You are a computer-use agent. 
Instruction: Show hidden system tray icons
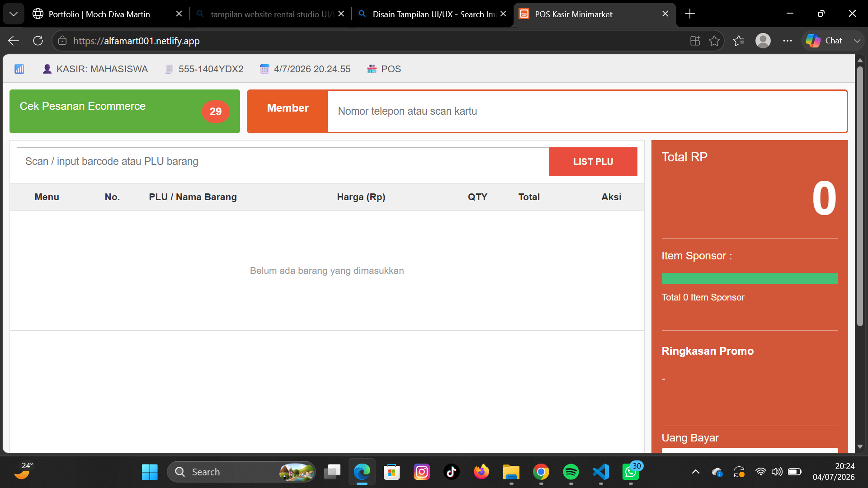[696, 472]
